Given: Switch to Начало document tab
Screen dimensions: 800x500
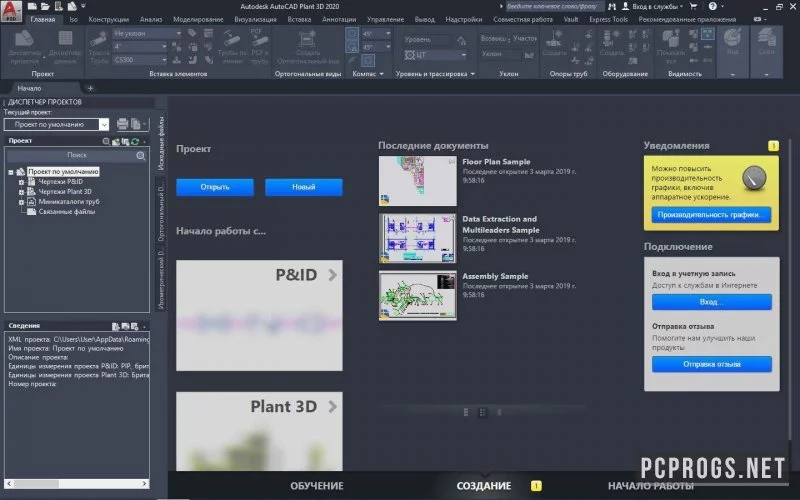Looking at the screenshot, I should pos(29,88).
